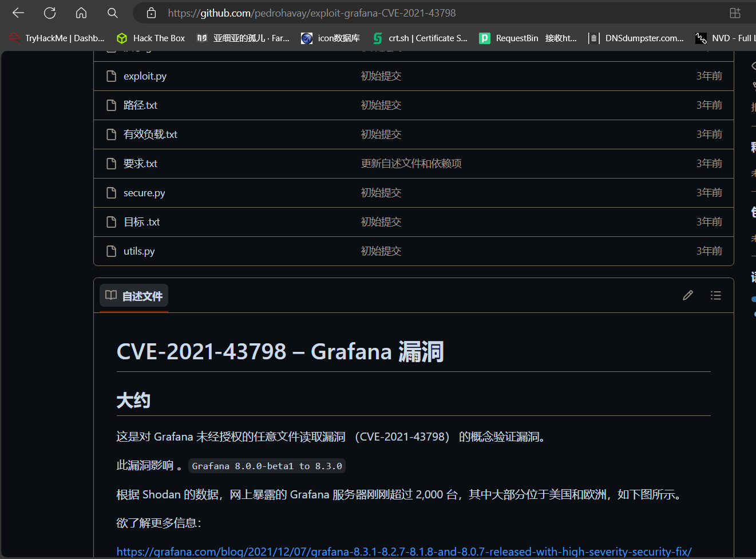Screen dimensions: 756x559
Task: Click the file icon next to 目标 .txt
Action: (112, 222)
